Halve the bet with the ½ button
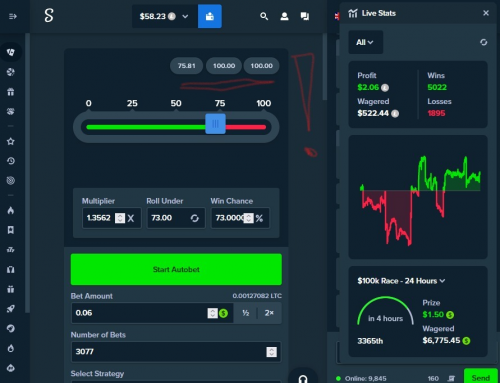 click(246, 313)
